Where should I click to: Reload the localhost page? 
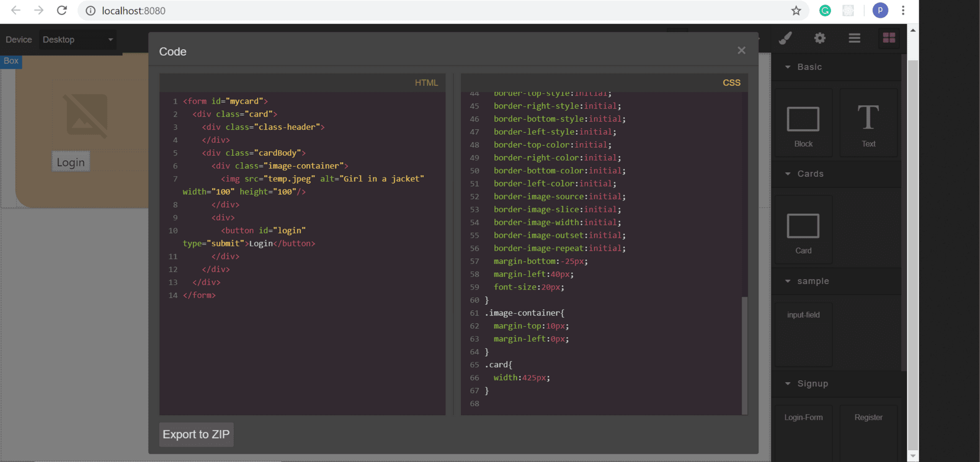62,11
